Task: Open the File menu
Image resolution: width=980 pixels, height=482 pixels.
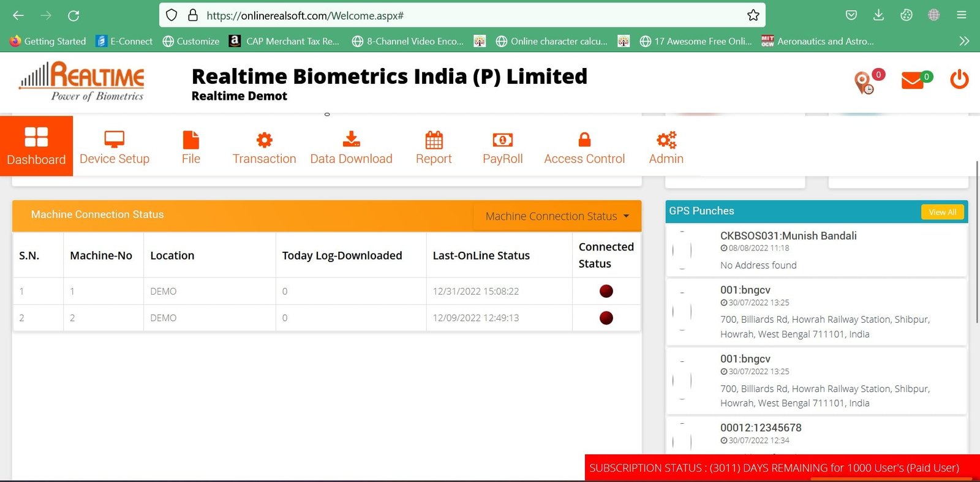Action: coord(191,147)
